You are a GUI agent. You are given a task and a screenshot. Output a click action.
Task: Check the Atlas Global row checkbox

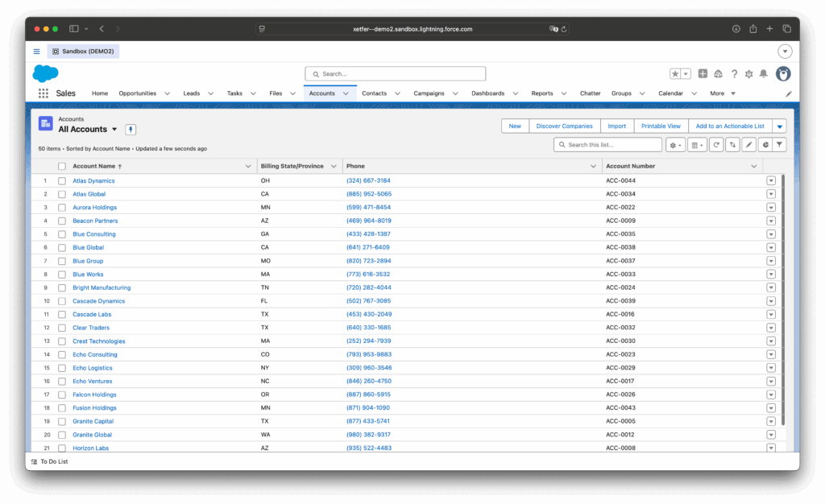pyautogui.click(x=62, y=194)
